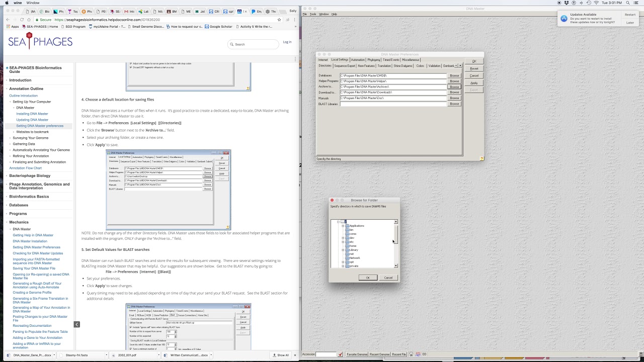644x362 pixels.
Task: Click the Log in link
Action: pos(287,42)
